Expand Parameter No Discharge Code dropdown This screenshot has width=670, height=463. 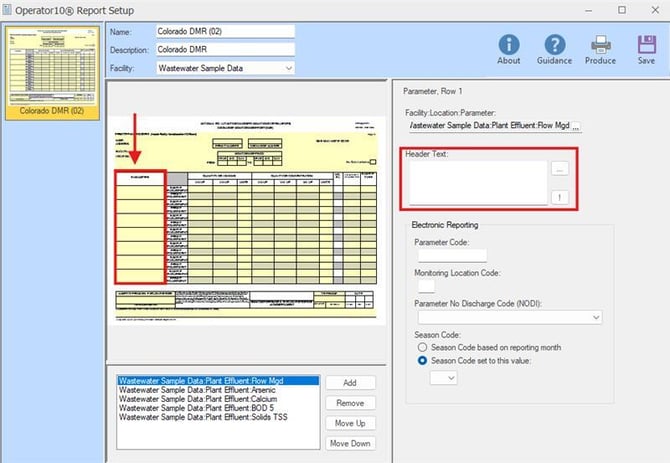595,317
